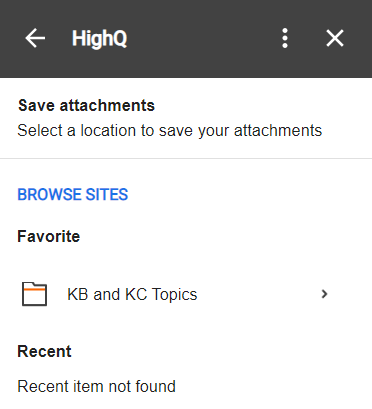Screen dimensions: 372x409
Task: Browse all sites via blue link
Action: (73, 194)
